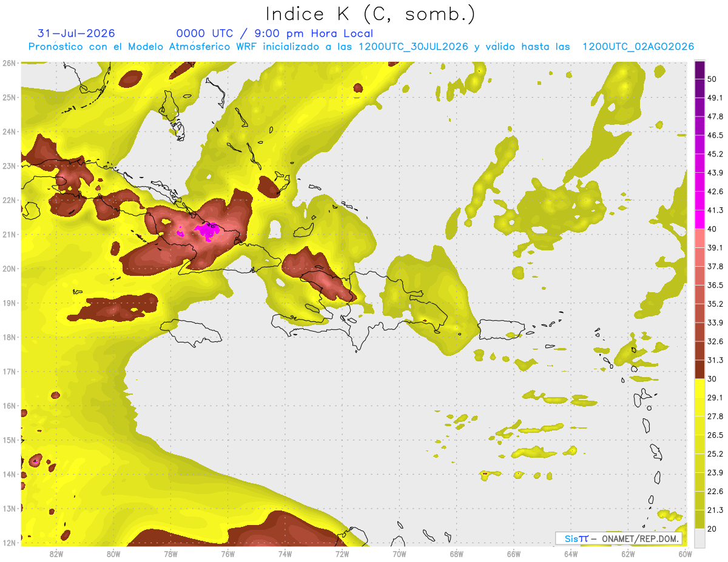This screenshot has width=728, height=562.
Task: Click the colorbar label '47.8'
Action: tap(715, 116)
